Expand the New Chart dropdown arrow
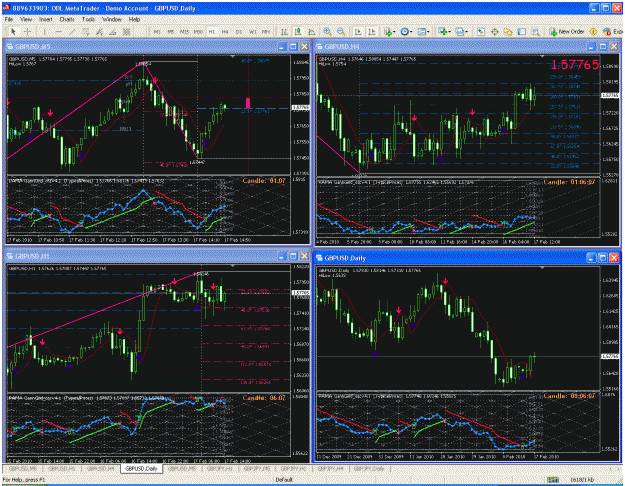 click(449, 32)
